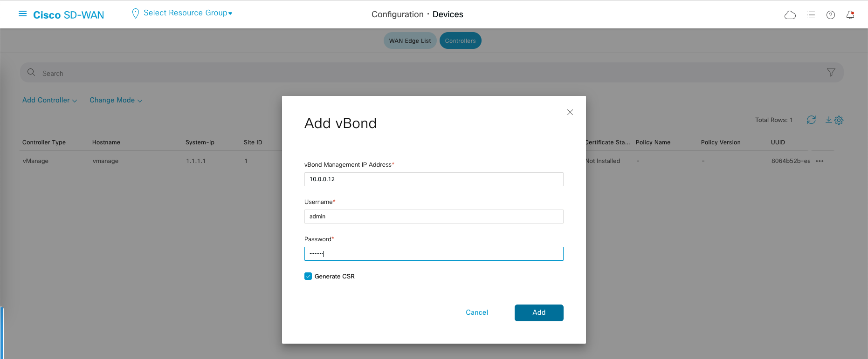This screenshot has height=359, width=868.
Task: Uncheck the Generate CSR checkbox
Action: tap(308, 276)
